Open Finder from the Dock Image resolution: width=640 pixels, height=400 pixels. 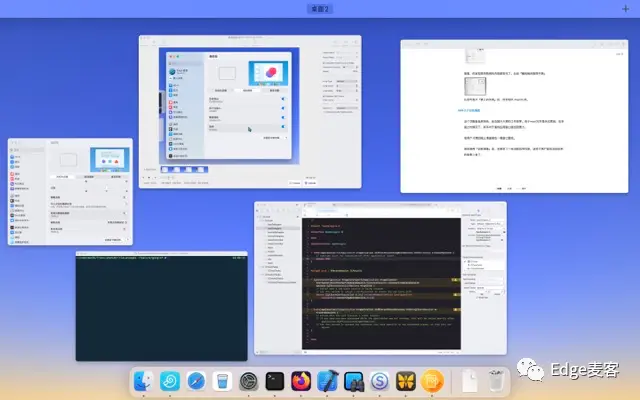pos(144,381)
